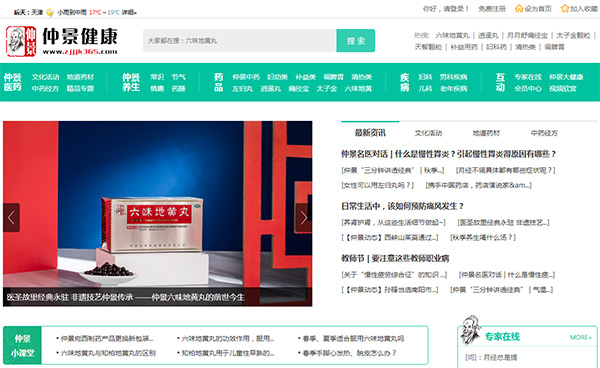Click the home icon for 设为首页
The height and width of the screenshot is (368, 600).
(519, 8)
